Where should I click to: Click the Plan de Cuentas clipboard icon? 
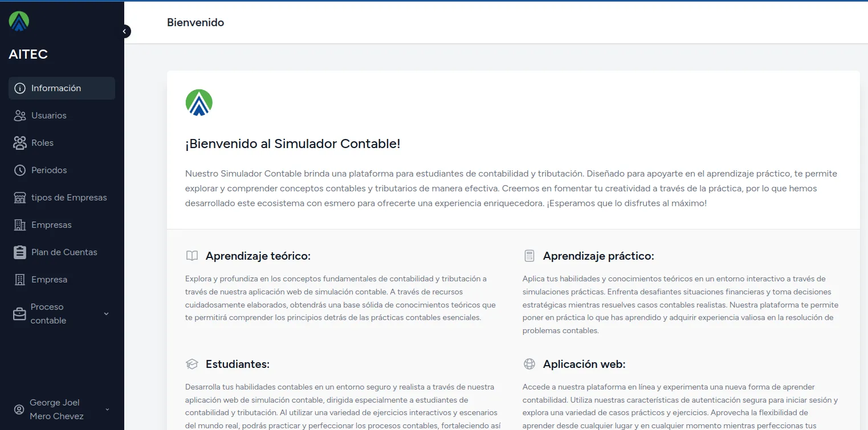pyautogui.click(x=20, y=252)
